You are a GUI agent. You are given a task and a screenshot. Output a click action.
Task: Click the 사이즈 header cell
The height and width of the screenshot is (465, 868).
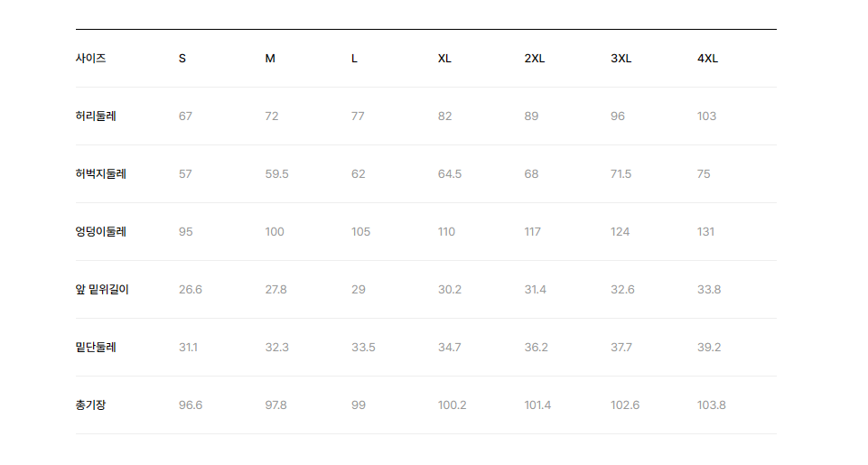pos(91,58)
